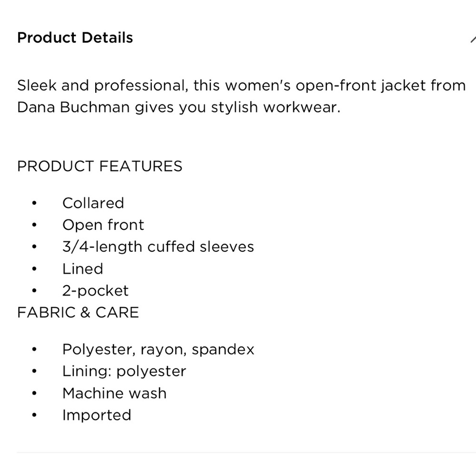Image resolution: width=476 pixels, height=476 pixels.
Task: Click the word 'Sleek' in description
Action: click(x=37, y=85)
